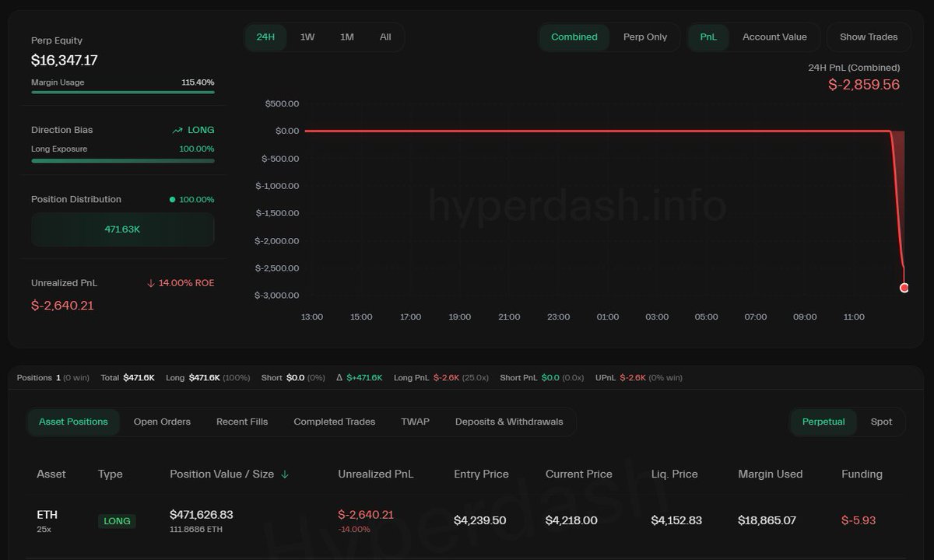Click the Short $0.0 summary stat
Screen dimensions: 934x560
pyautogui.click(x=293, y=378)
